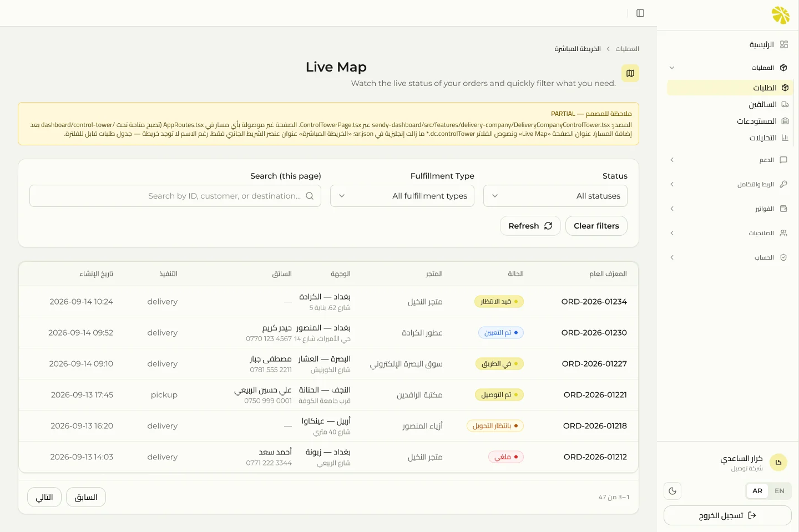Open الرئيسية home dashboard icon
This screenshot has width=799, height=532.
click(784, 44)
